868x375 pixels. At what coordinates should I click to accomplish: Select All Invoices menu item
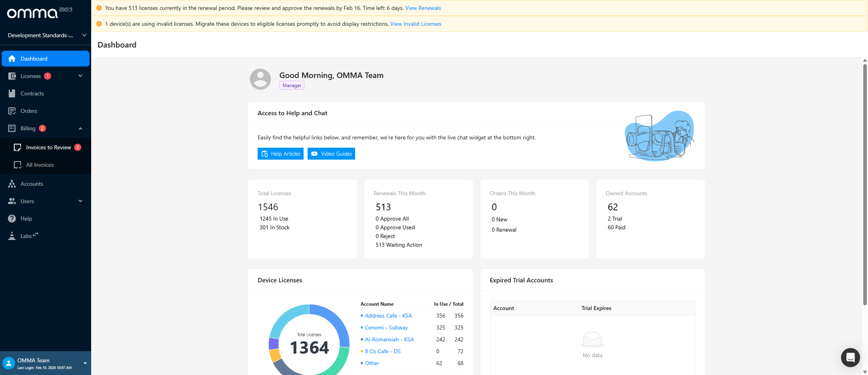[40, 165]
